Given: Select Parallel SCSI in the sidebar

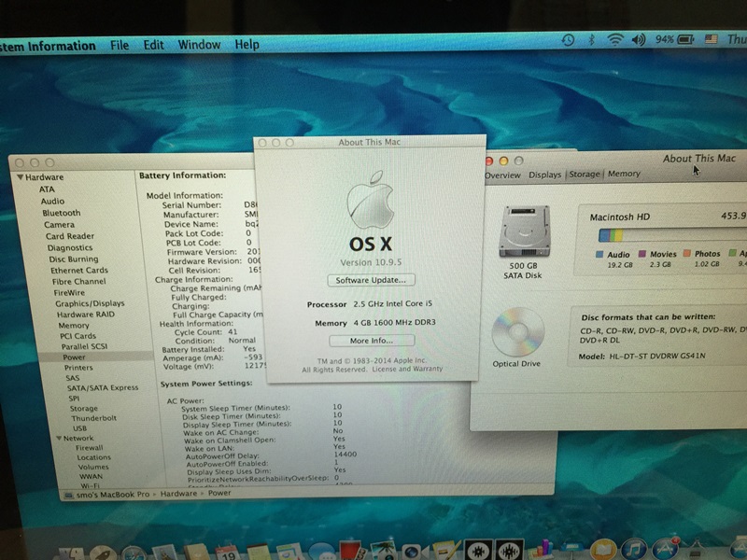Looking at the screenshot, I should pos(84,346).
